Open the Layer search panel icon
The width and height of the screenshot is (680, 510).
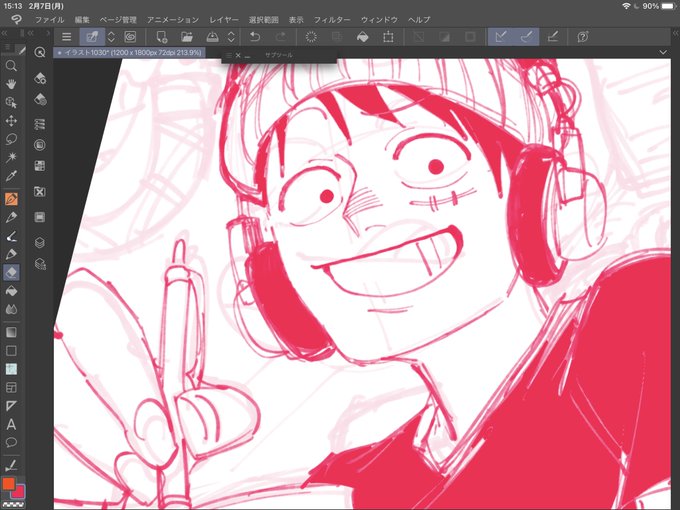pyautogui.click(x=40, y=263)
